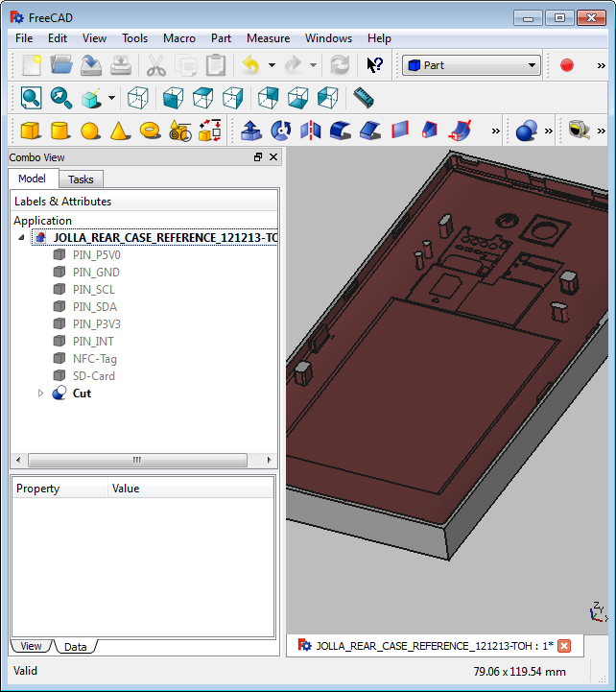
Task: Create a Cylinder primitive solid
Action: (x=60, y=131)
